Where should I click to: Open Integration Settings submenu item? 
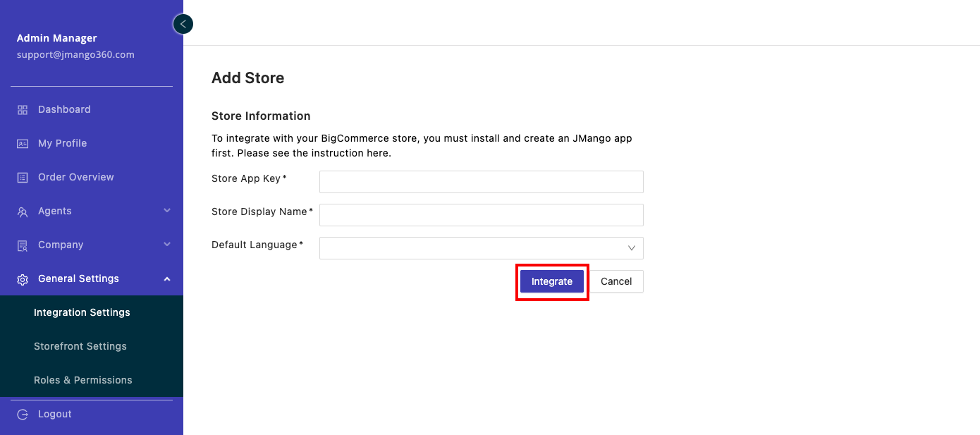click(82, 312)
